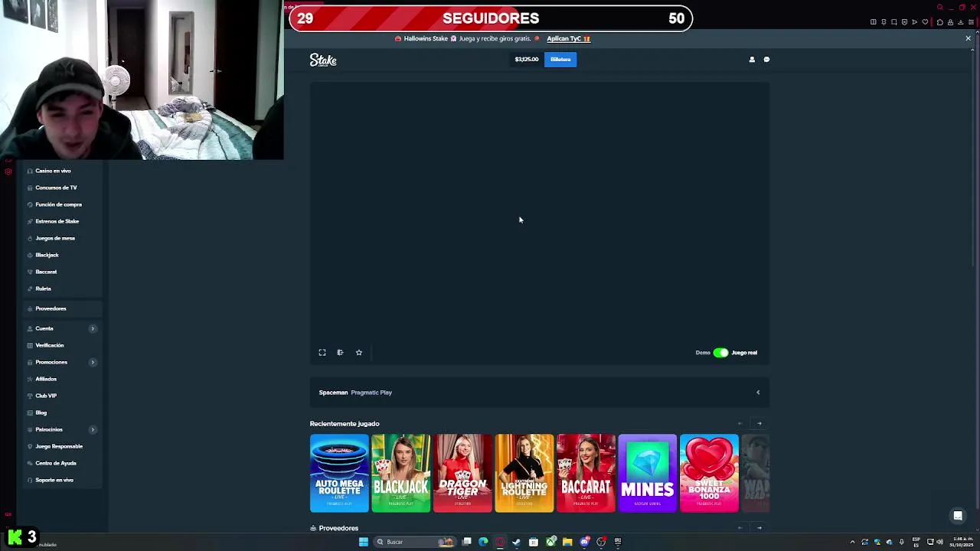The height and width of the screenshot is (551, 980).
Task: Toggle Demo / Juego real switch
Action: tap(720, 353)
